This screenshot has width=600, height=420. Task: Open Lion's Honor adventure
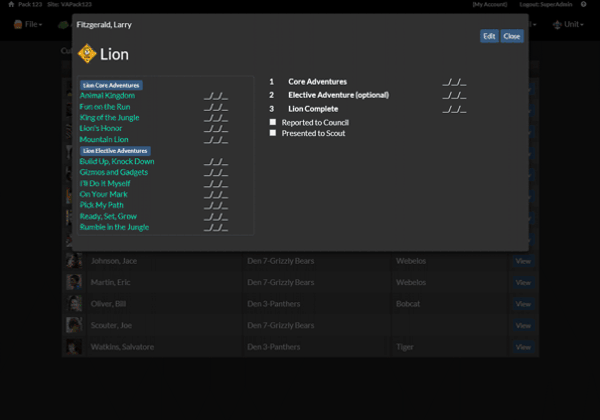click(x=101, y=128)
